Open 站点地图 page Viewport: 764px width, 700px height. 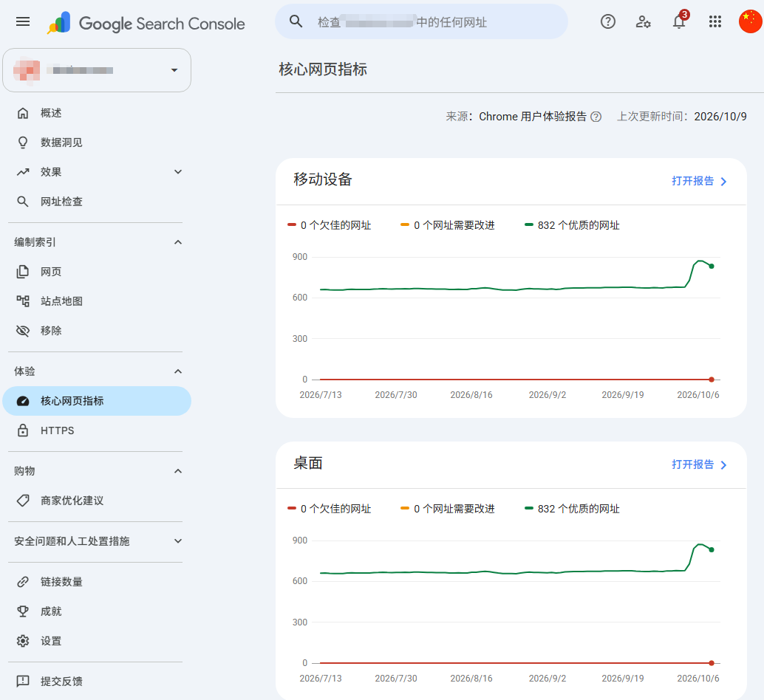point(97,301)
